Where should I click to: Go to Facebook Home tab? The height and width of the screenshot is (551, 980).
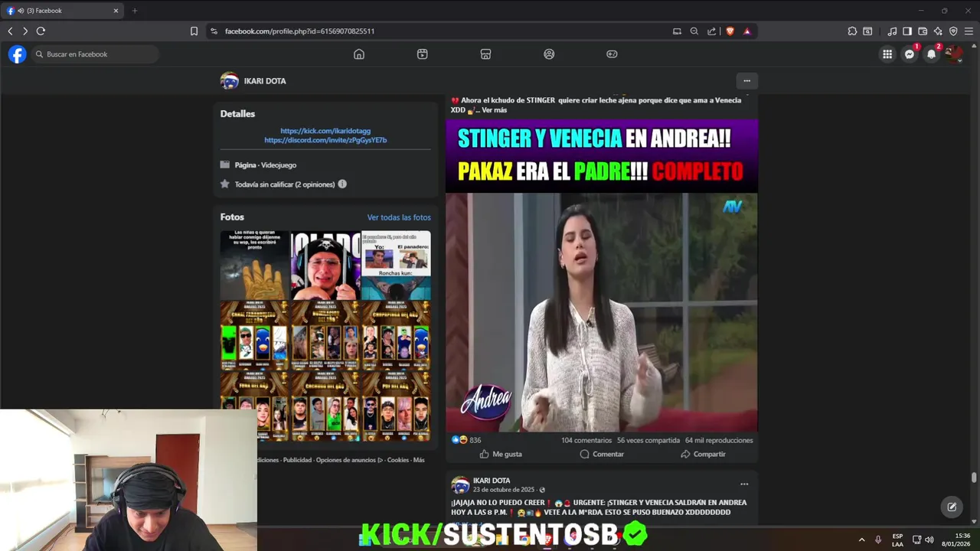[x=359, y=54]
